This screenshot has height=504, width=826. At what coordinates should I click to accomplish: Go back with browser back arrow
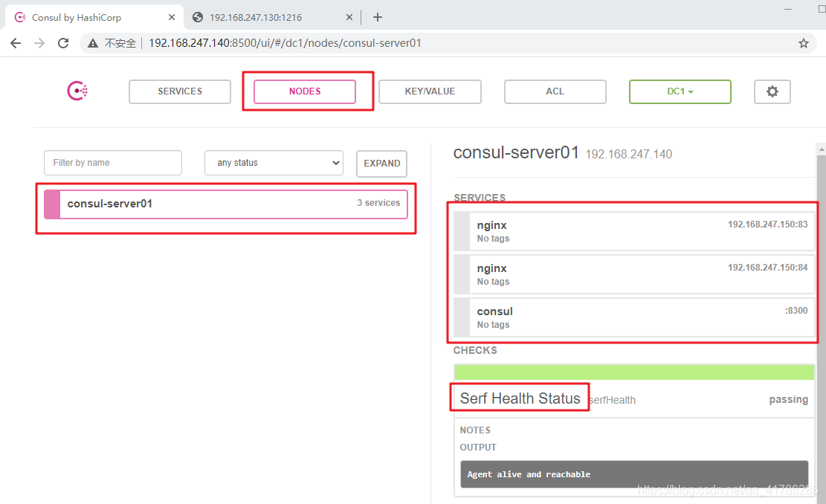click(16, 43)
